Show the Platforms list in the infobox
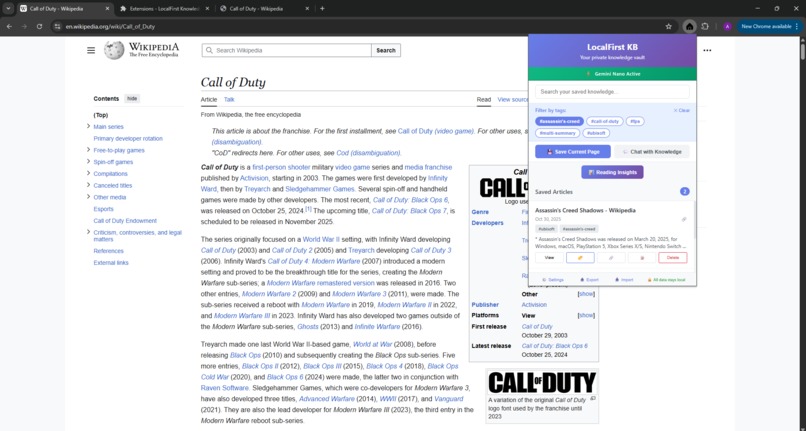Image resolution: width=806 pixels, height=431 pixels. 586,315
